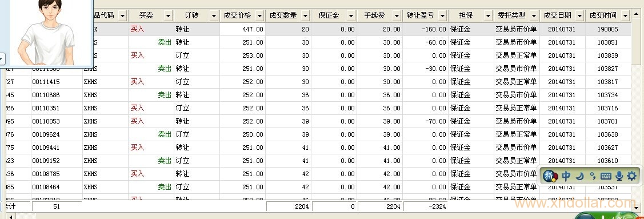Open the 品代码 column filter dropdown

point(122,15)
